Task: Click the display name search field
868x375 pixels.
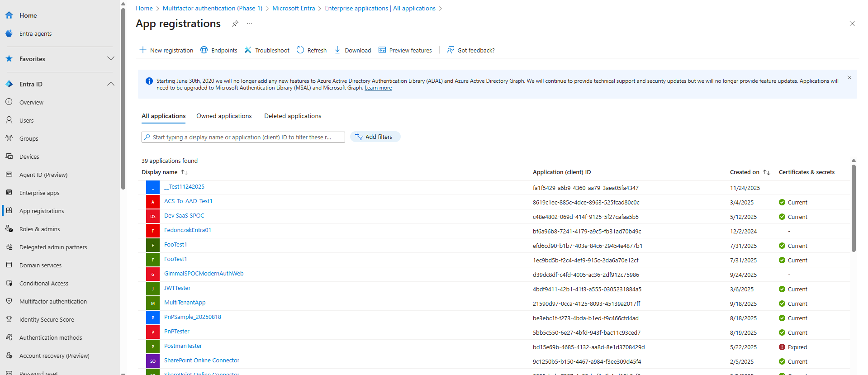Action: [x=244, y=137]
